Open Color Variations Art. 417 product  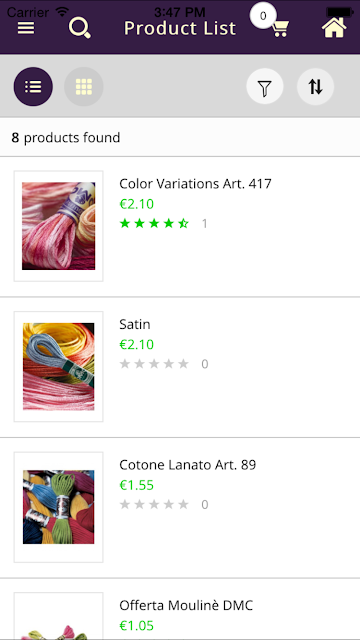click(x=195, y=184)
